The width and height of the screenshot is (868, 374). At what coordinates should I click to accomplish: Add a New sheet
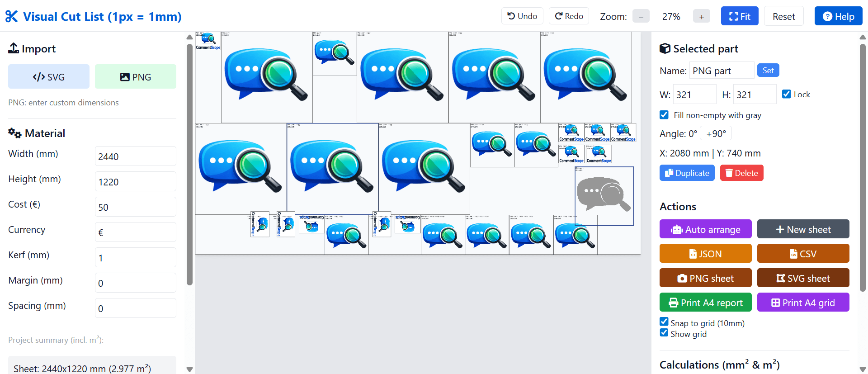[803, 229]
